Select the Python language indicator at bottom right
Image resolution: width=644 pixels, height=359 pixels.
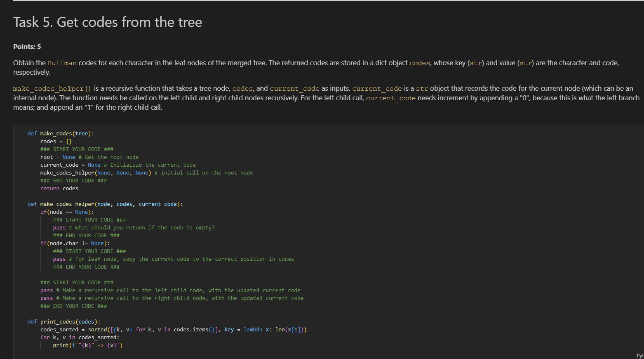coord(640,355)
